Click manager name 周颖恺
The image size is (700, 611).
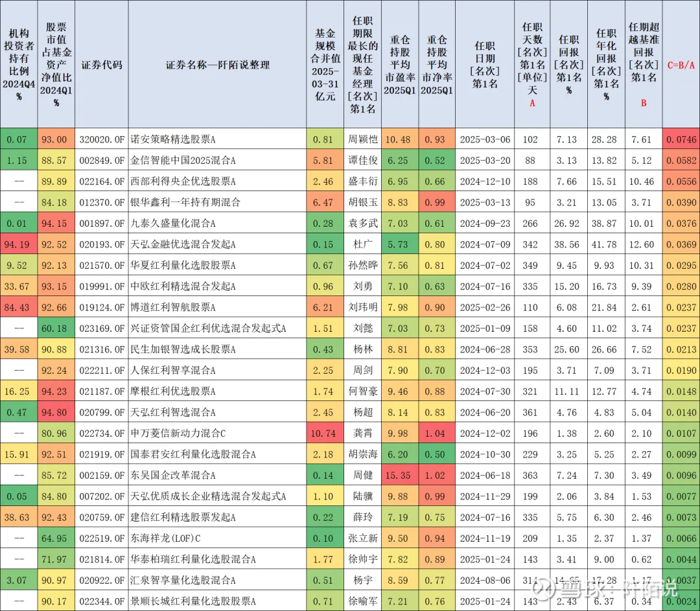point(361,138)
